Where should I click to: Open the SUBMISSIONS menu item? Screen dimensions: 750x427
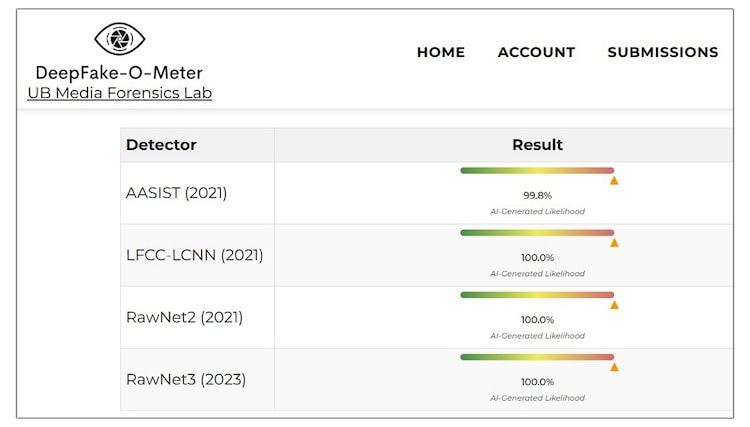662,52
